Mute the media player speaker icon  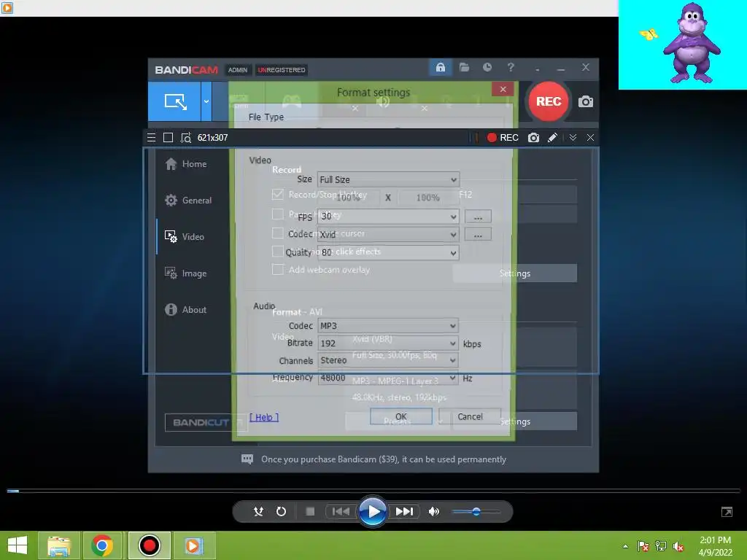433,511
